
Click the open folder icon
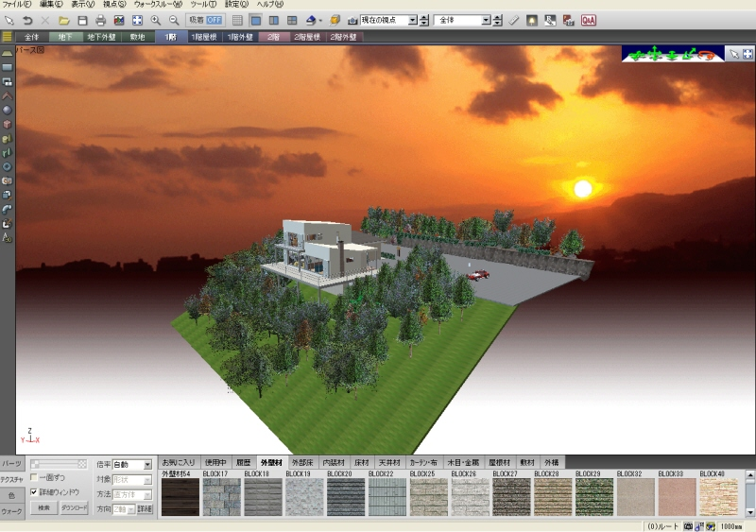(x=63, y=20)
